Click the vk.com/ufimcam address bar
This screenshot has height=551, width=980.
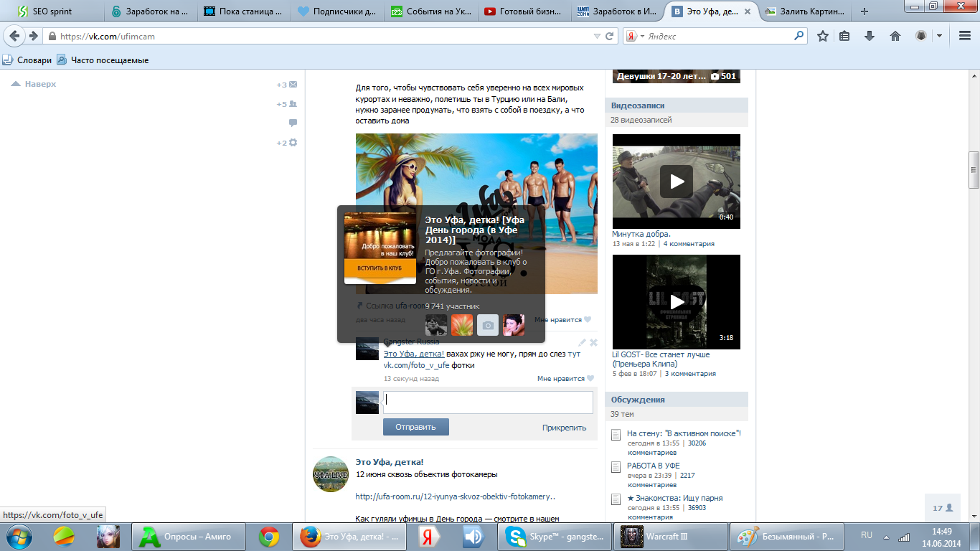(x=324, y=36)
